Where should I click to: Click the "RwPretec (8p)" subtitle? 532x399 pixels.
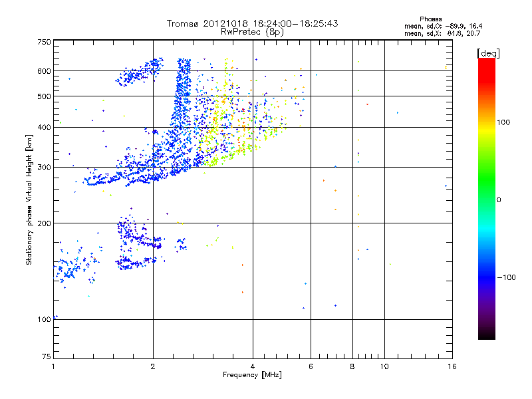[252, 32]
